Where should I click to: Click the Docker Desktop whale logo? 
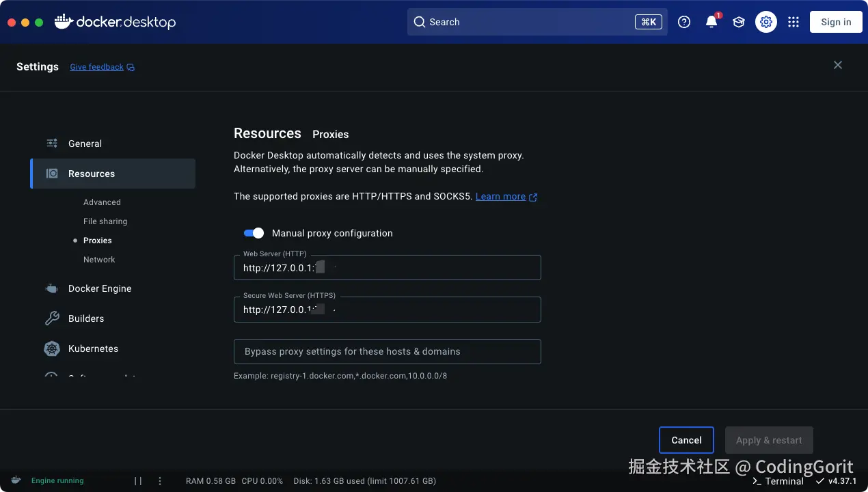(x=63, y=21)
